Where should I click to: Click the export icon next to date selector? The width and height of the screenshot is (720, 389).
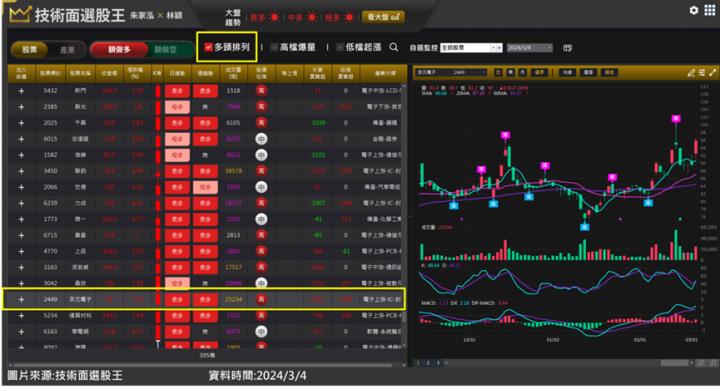[568, 48]
